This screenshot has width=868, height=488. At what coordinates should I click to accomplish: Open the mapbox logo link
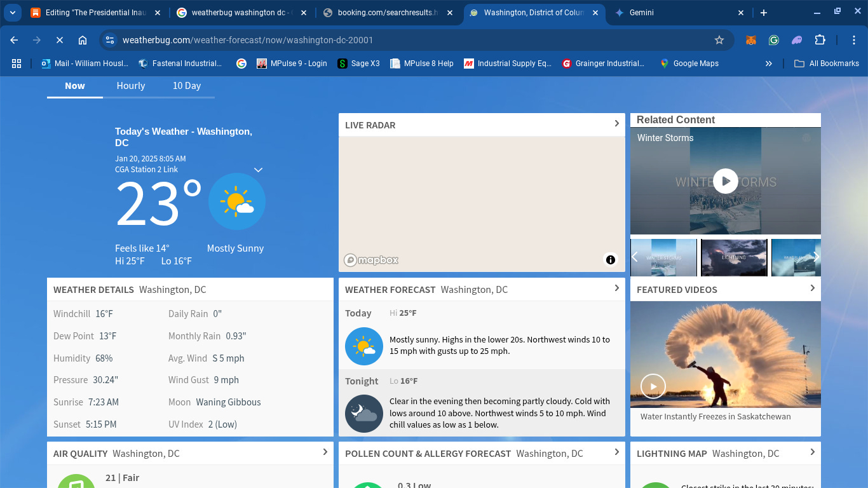tap(372, 260)
